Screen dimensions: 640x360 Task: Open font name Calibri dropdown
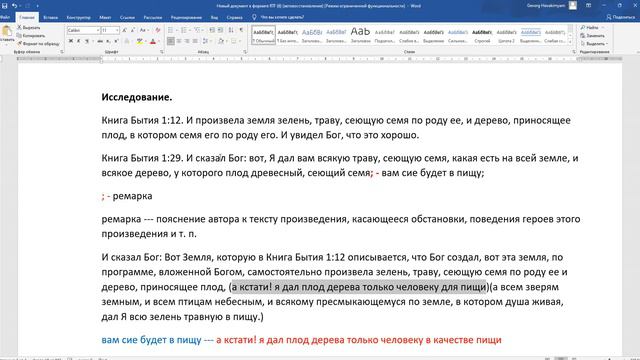click(x=98, y=30)
